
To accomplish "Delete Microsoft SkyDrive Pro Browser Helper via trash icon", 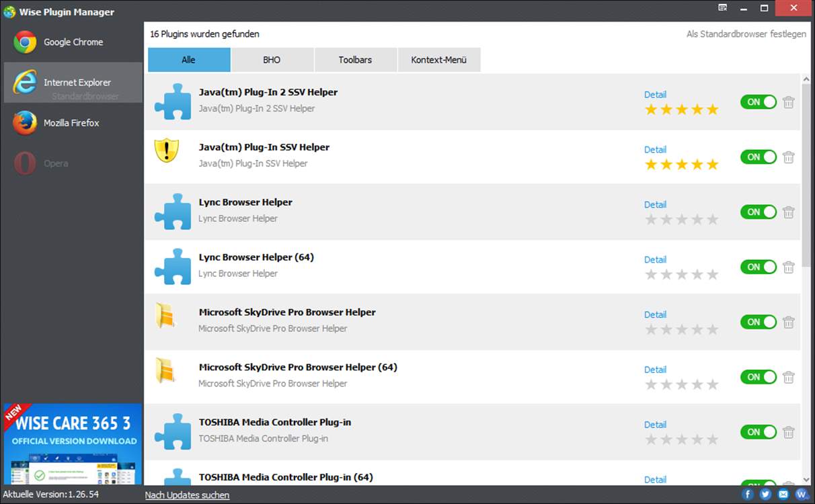I will coord(789,323).
